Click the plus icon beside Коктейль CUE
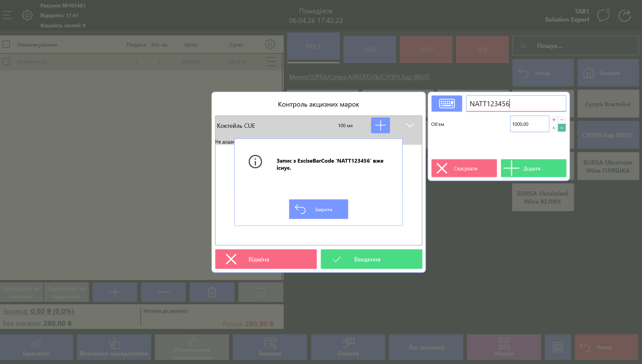 click(380, 125)
